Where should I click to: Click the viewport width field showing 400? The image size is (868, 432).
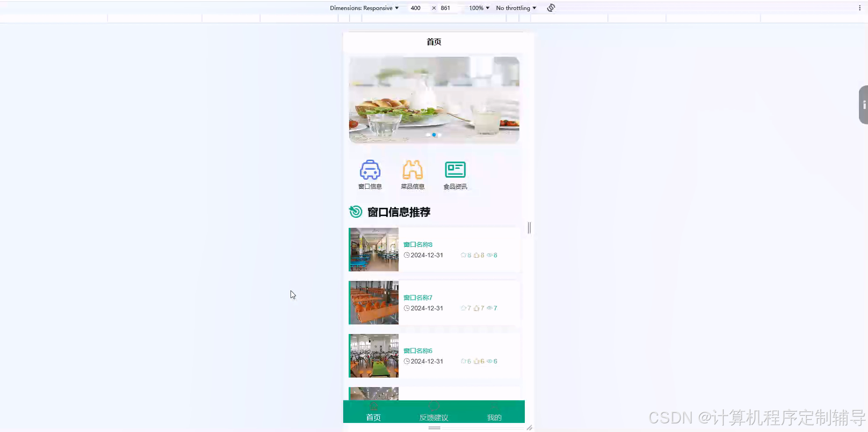point(415,8)
